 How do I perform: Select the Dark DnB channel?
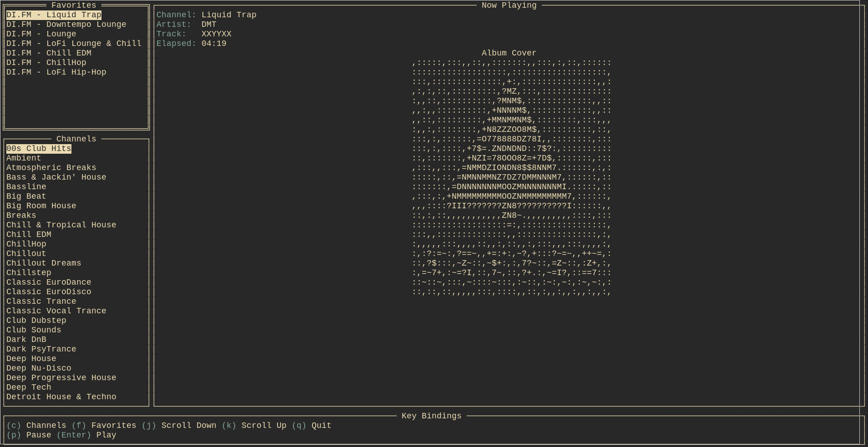tap(26, 339)
